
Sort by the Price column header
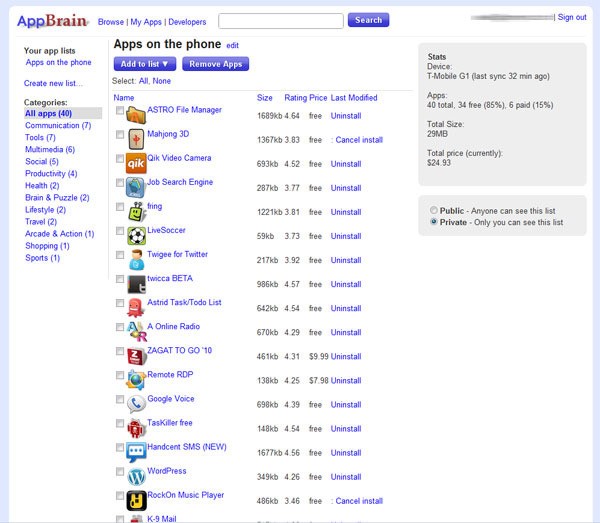[318, 98]
